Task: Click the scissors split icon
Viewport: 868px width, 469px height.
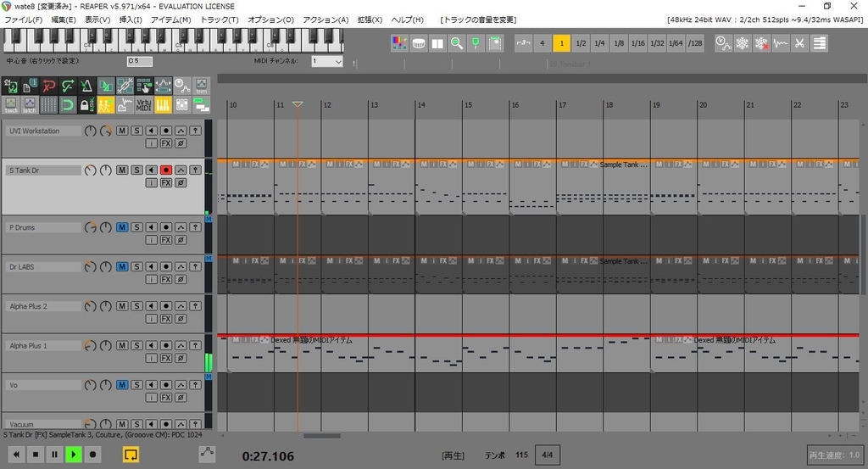Action: [x=799, y=43]
